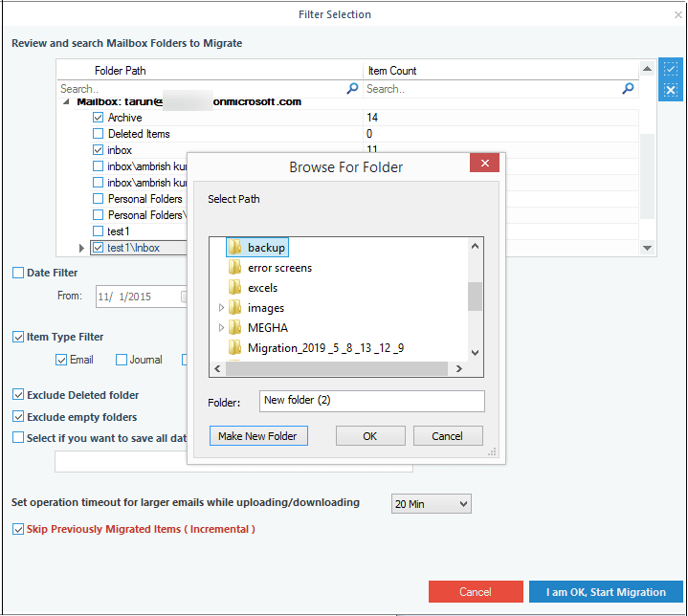The height and width of the screenshot is (616, 688).
Task: Click folder list scroll up arrow
Action: [x=647, y=69]
